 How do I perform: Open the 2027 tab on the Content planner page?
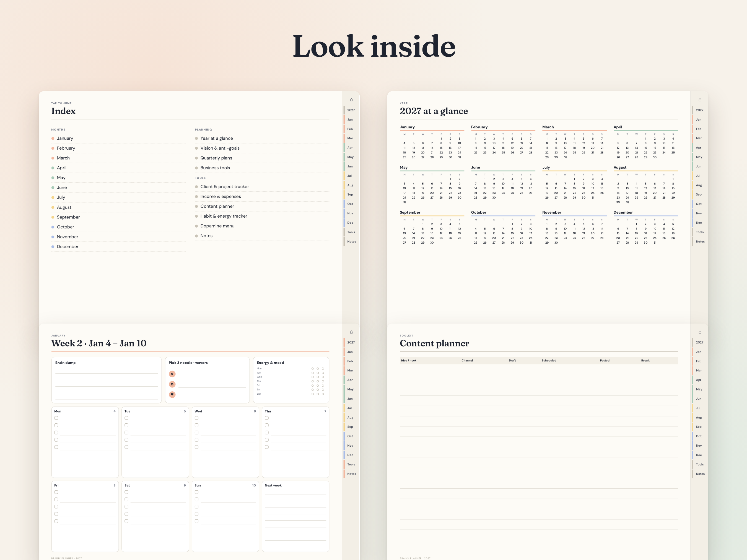[699, 342]
